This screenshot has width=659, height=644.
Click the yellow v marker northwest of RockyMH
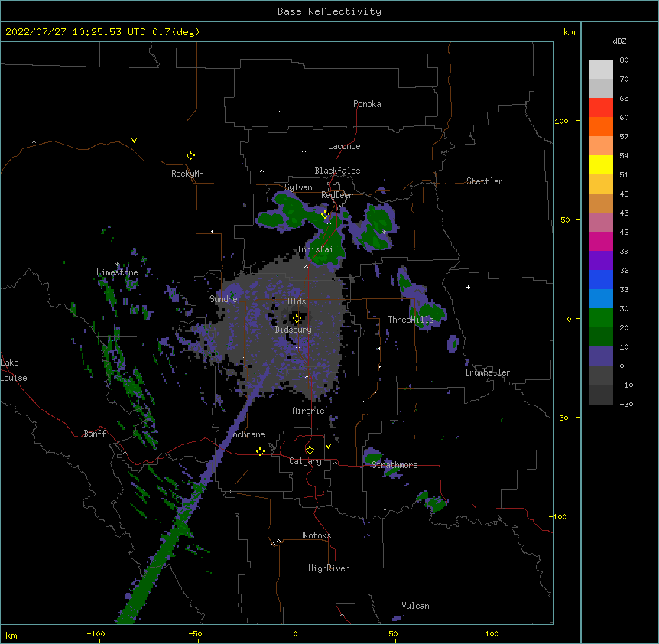click(134, 141)
